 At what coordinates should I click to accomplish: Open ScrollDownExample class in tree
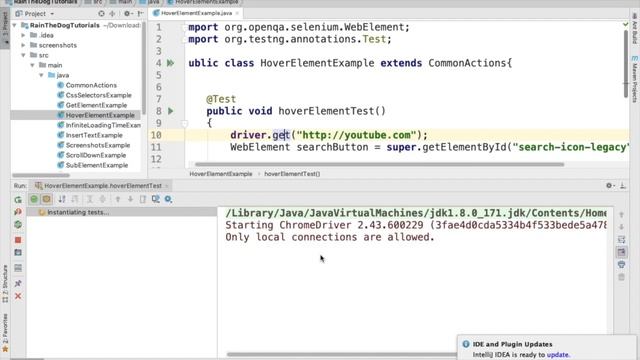tap(96, 155)
